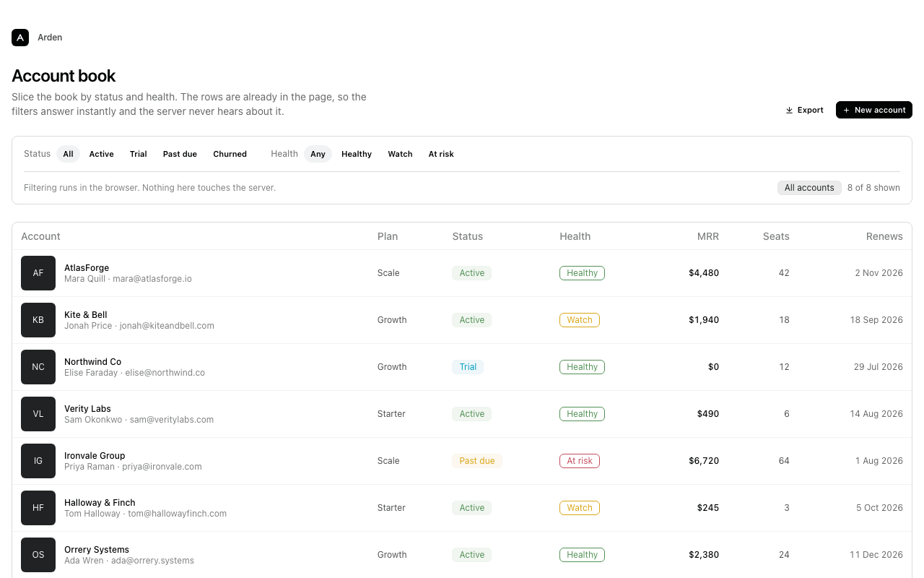Create a new account

(874, 110)
